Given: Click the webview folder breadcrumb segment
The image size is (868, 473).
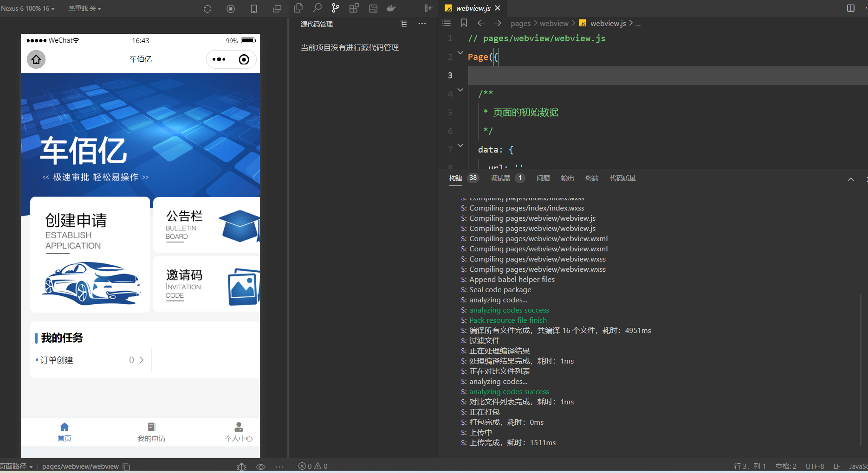Looking at the screenshot, I should coord(554,24).
